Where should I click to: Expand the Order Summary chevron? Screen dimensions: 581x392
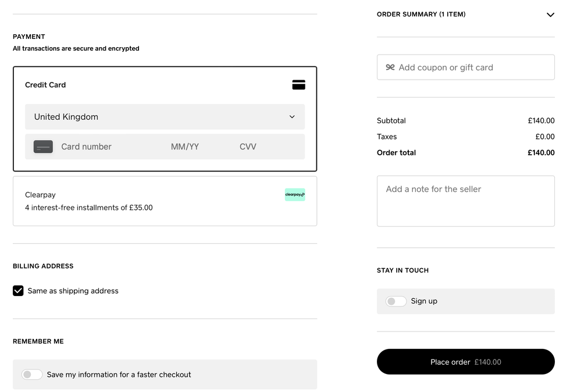[x=550, y=15]
